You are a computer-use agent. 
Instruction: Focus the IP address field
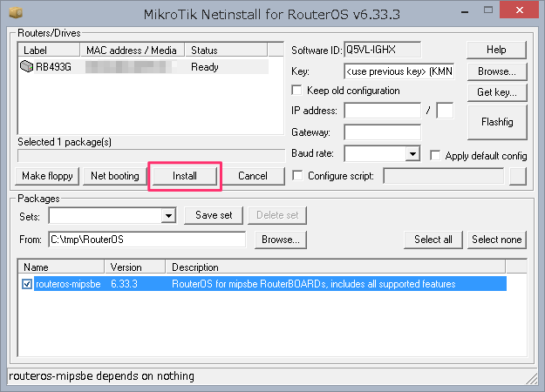[x=382, y=111]
